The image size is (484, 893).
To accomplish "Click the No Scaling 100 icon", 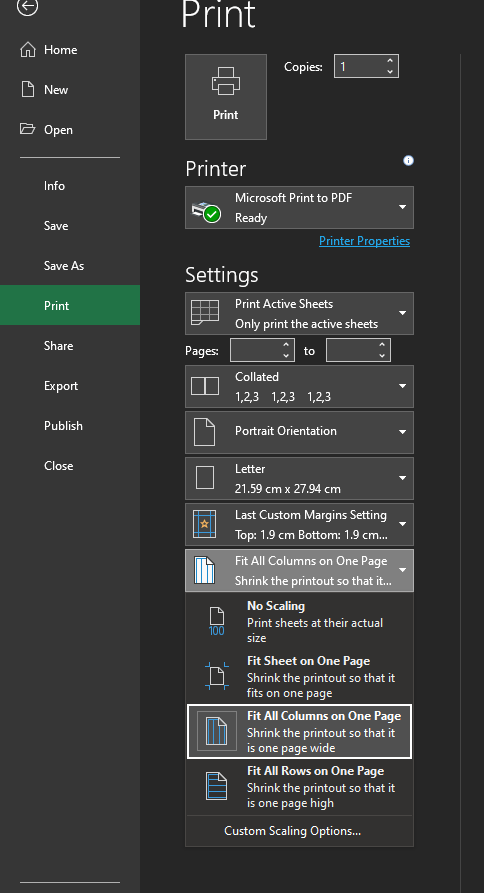I will tap(216, 621).
